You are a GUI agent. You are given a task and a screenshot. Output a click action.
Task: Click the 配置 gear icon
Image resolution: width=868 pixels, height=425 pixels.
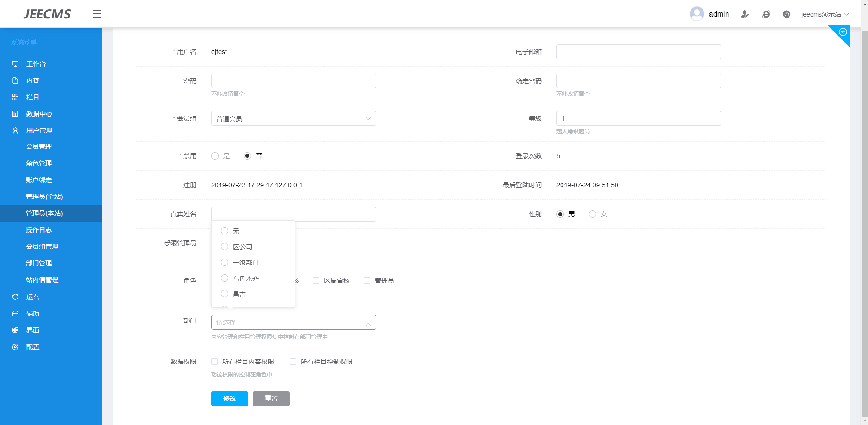[x=15, y=347]
